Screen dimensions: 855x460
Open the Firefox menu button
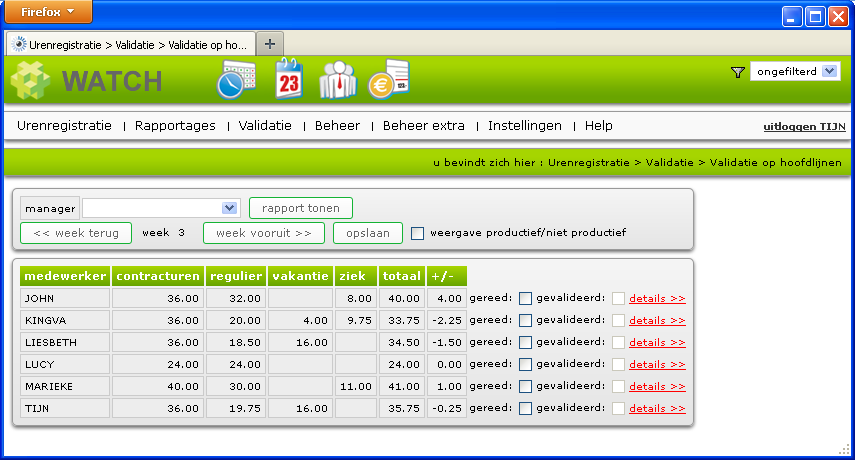coord(48,11)
